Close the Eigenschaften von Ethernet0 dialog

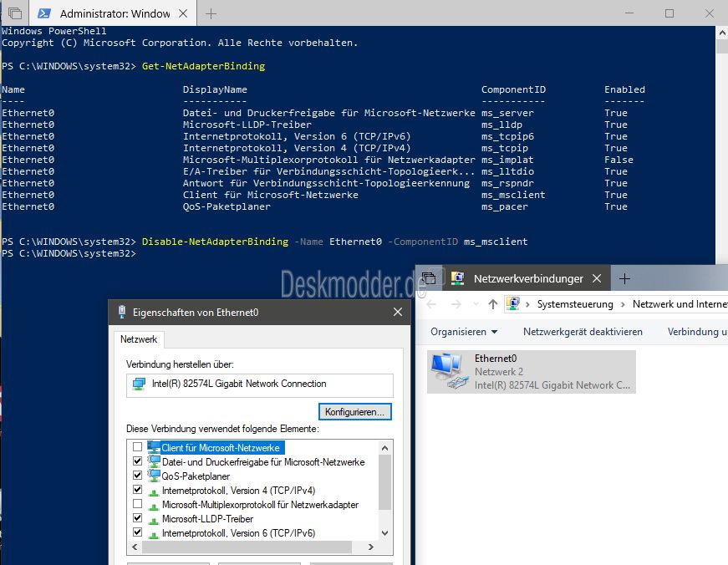pyautogui.click(x=397, y=312)
